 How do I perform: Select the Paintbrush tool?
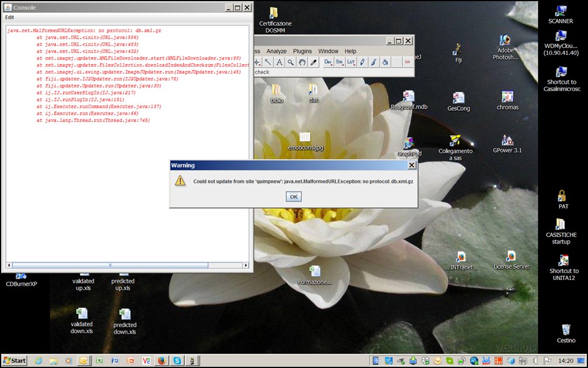[x=374, y=62]
